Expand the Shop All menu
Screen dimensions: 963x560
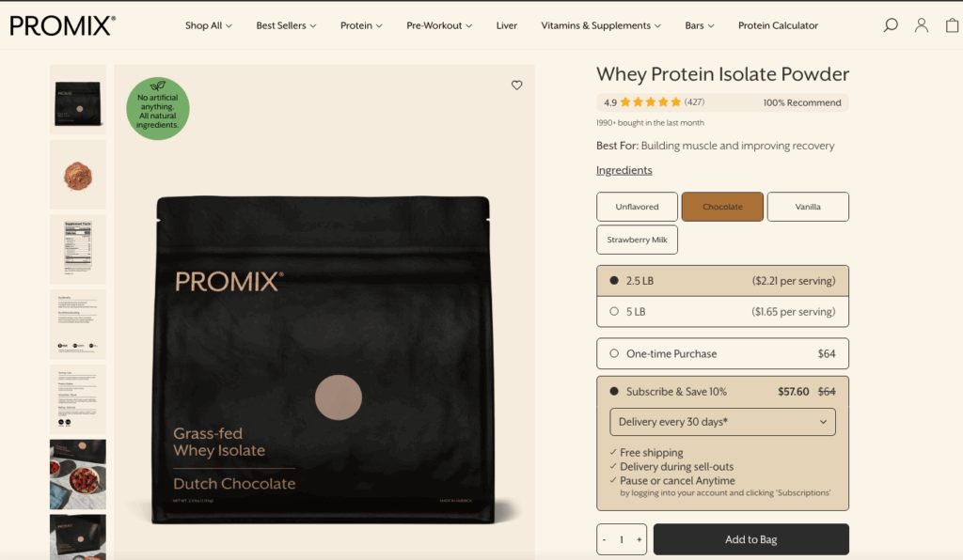pos(208,25)
